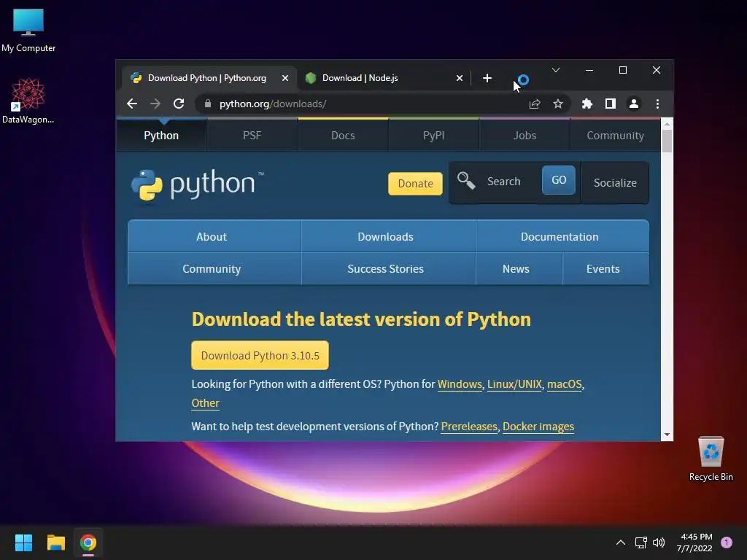Open a new tab with the plus button

(x=487, y=78)
